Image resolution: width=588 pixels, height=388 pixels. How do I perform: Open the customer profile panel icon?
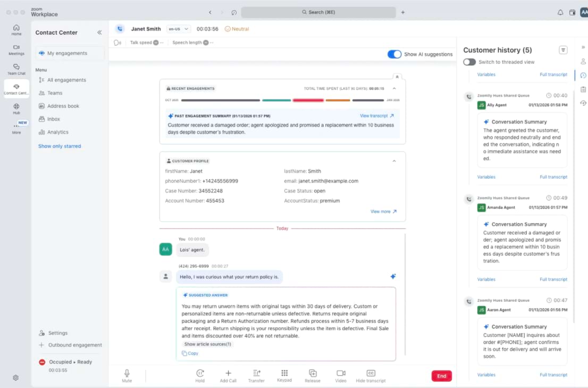tap(583, 61)
